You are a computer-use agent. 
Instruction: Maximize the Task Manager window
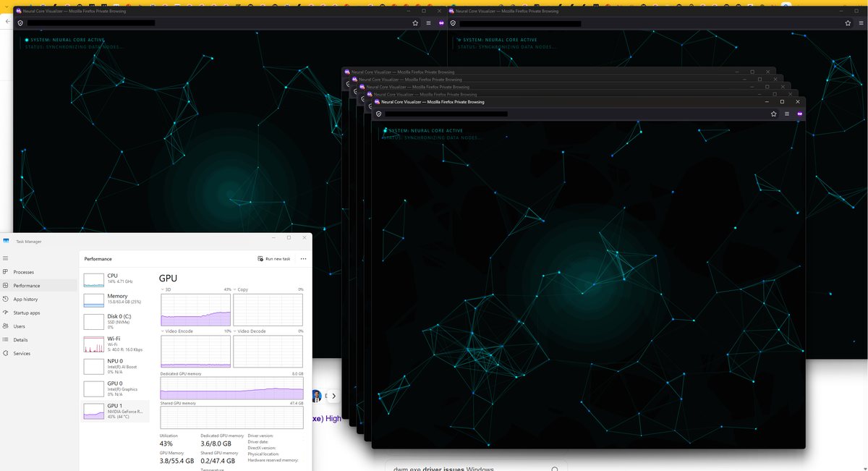289,237
